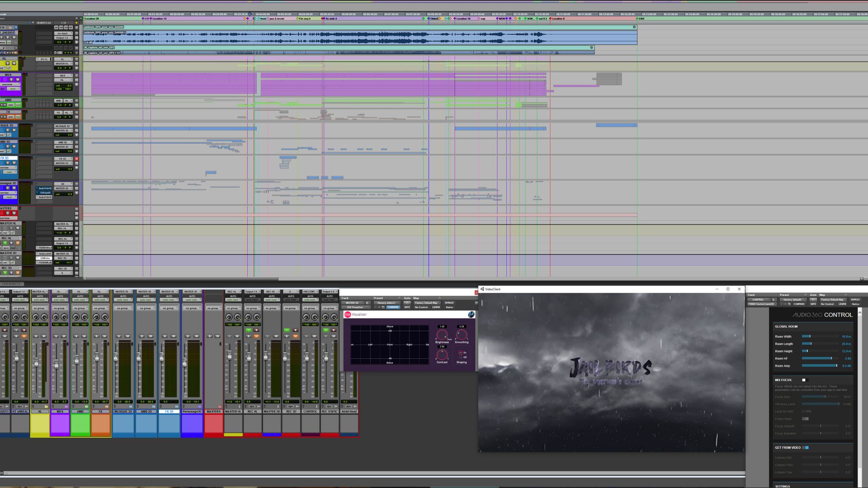Open group dropdown on HL mixer strip

pyautogui.click(x=40, y=308)
